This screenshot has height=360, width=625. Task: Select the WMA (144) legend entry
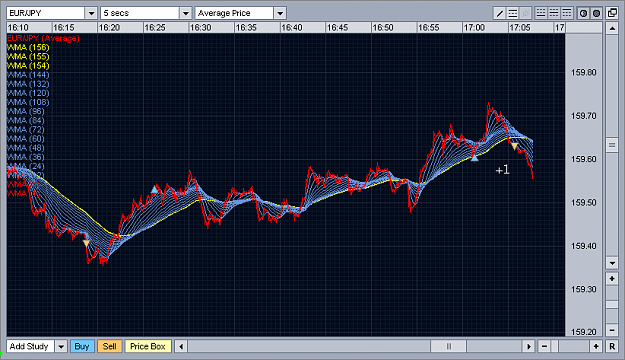coord(28,75)
